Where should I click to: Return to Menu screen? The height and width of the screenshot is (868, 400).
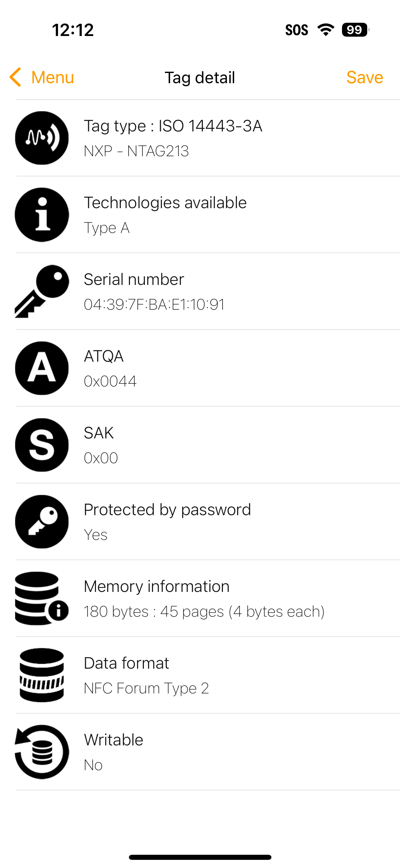(x=53, y=77)
